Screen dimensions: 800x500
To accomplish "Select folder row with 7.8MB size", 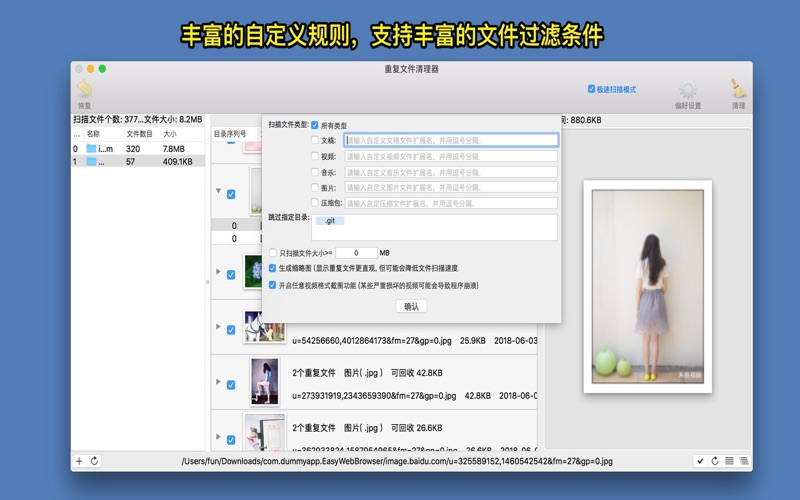I will click(138, 148).
